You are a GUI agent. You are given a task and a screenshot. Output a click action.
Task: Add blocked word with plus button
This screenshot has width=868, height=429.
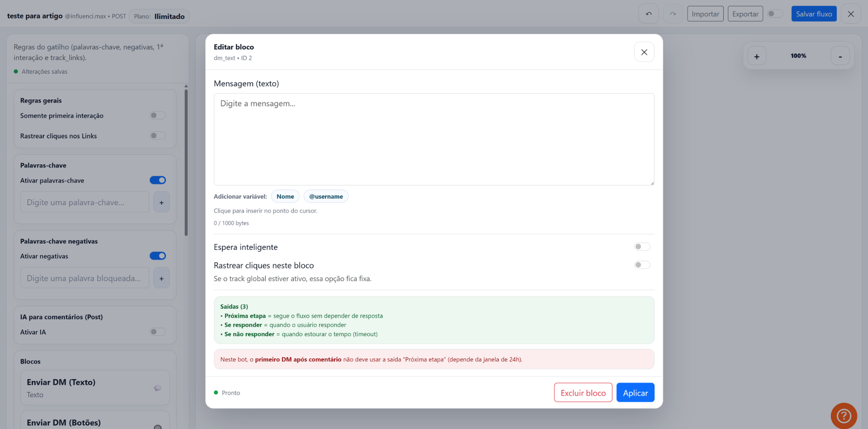[162, 278]
